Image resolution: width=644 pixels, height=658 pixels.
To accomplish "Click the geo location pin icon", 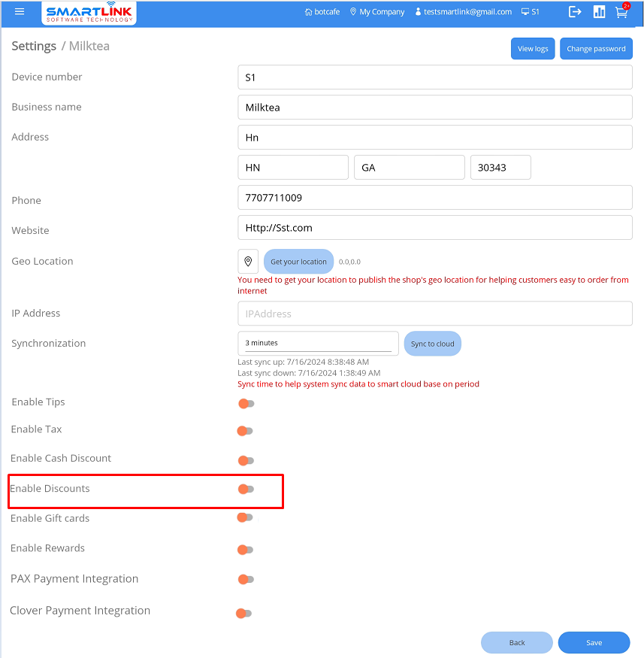I will (x=248, y=262).
